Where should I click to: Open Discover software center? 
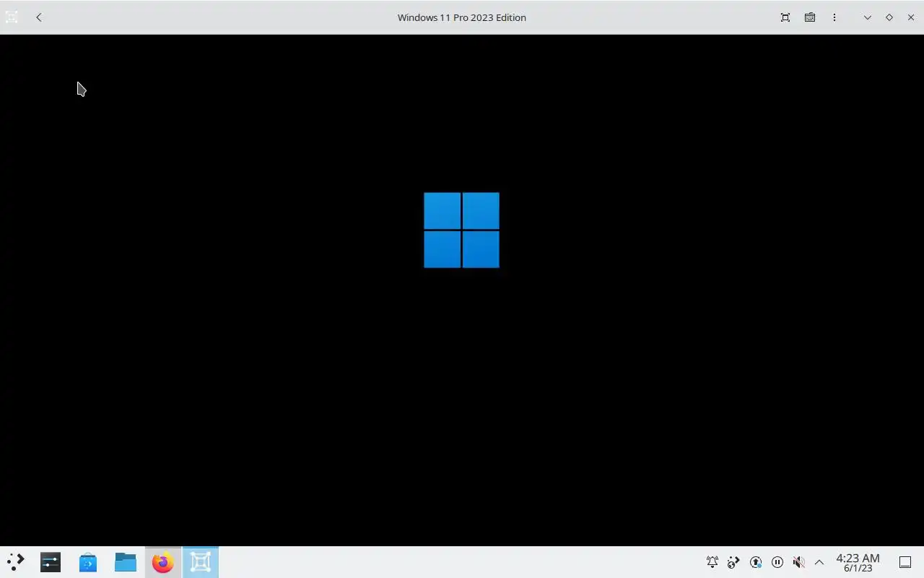(88, 562)
